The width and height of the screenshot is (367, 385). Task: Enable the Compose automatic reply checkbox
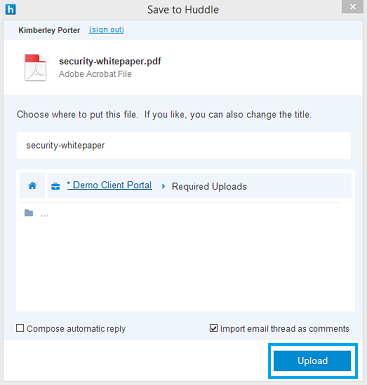[x=20, y=328]
